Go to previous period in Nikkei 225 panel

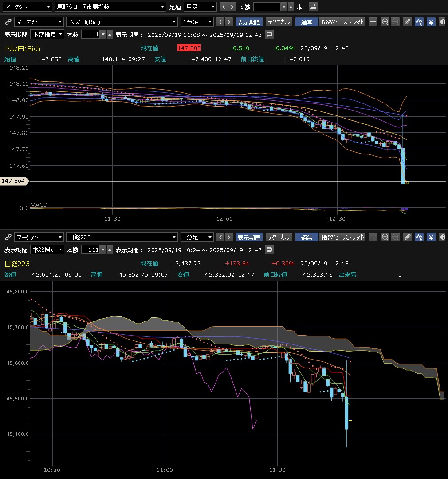click(x=220, y=237)
